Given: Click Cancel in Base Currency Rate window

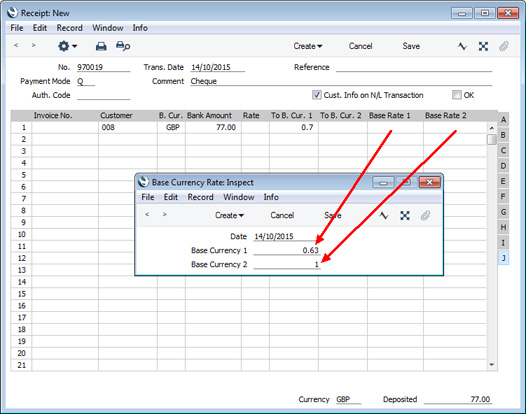Looking at the screenshot, I should click(x=282, y=215).
